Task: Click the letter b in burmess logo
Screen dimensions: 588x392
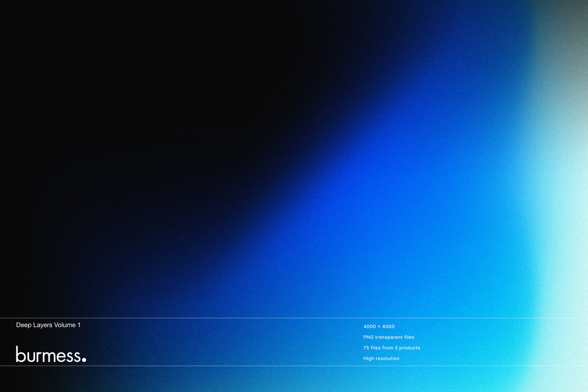Action: point(20,354)
